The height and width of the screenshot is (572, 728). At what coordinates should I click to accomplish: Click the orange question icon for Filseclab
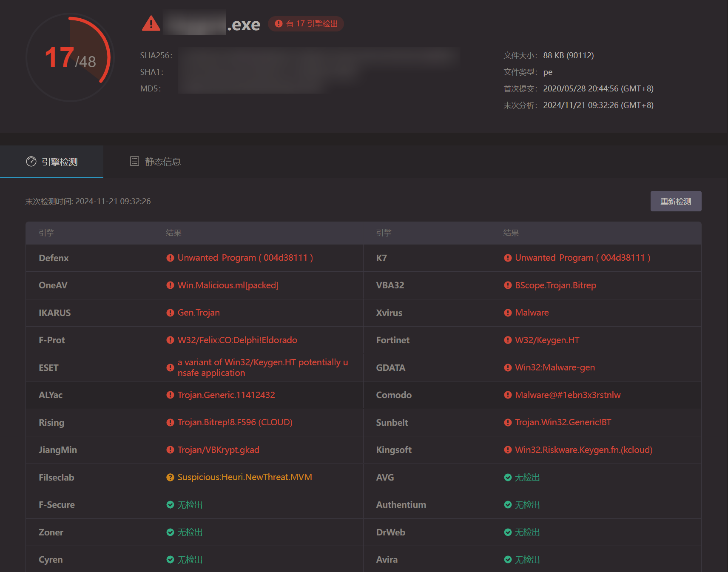tap(170, 478)
